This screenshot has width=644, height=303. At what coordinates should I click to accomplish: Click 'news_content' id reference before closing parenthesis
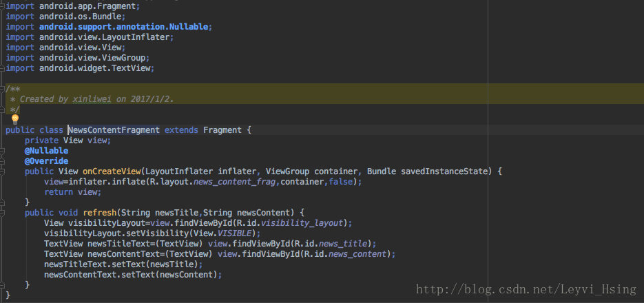coord(357,253)
